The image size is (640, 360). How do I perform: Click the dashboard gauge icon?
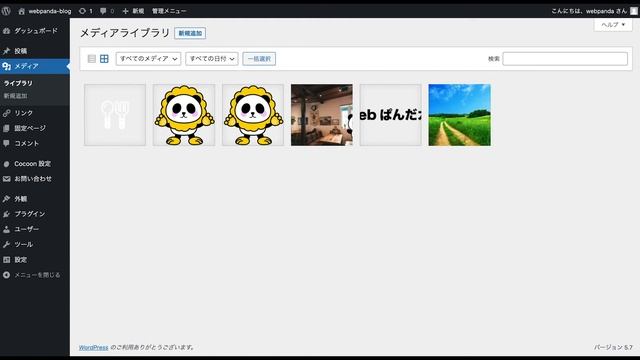[x=7, y=31]
